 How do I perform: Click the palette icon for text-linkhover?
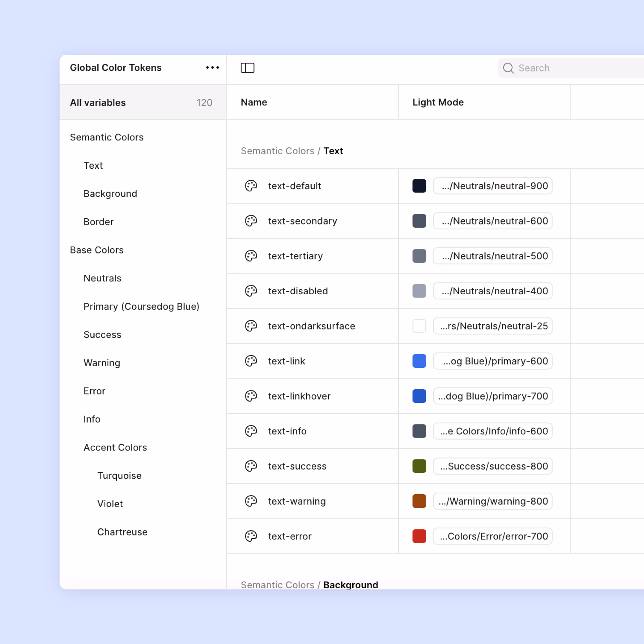click(x=251, y=396)
